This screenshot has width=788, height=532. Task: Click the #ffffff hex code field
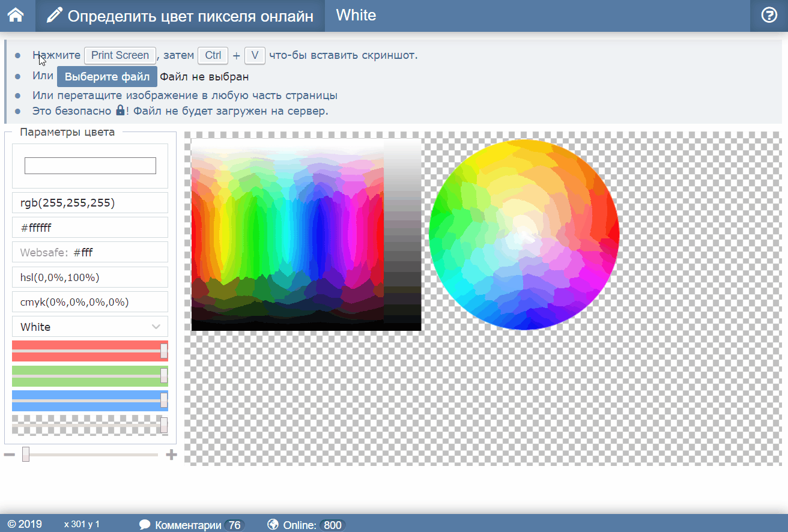pyautogui.click(x=90, y=228)
